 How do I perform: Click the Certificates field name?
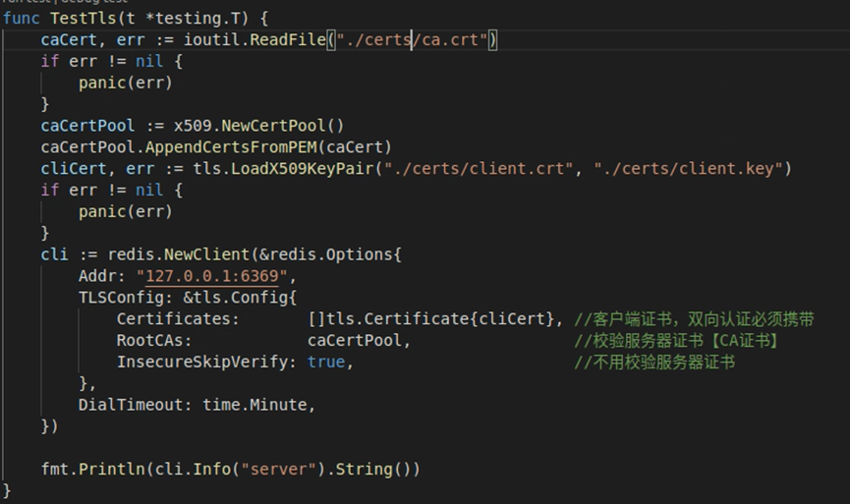tap(174, 318)
